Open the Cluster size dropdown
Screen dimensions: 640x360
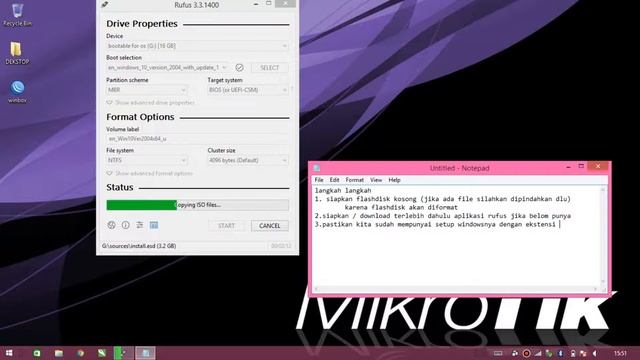[x=248, y=160]
